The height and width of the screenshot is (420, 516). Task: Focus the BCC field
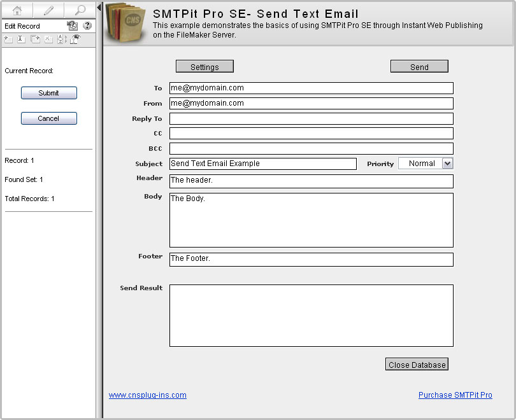(x=312, y=148)
